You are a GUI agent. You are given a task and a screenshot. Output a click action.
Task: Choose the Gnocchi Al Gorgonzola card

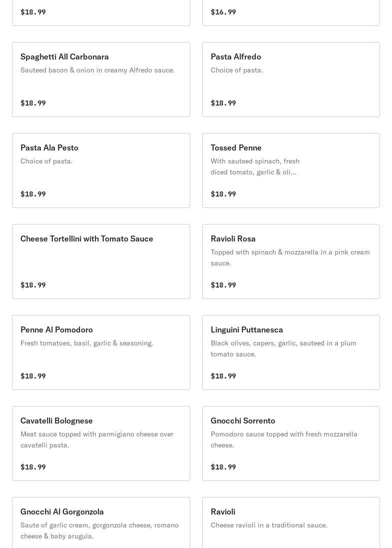click(x=101, y=522)
